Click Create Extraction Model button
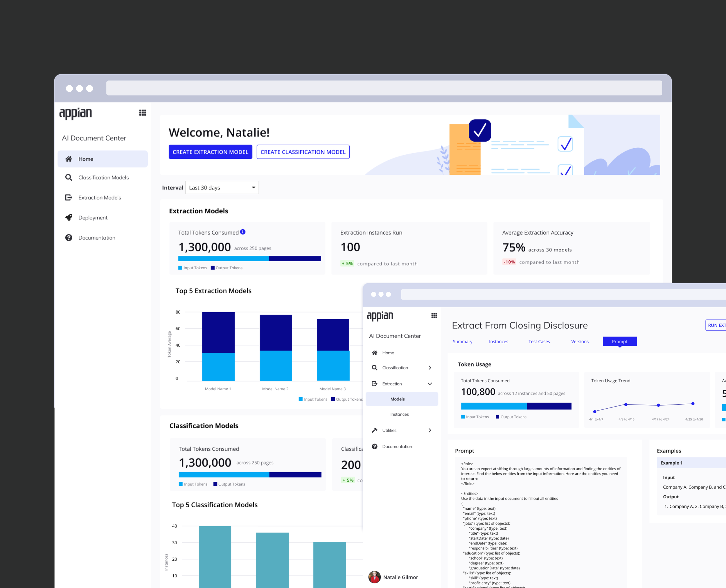The height and width of the screenshot is (588, 726). pyautogui.click(x=210, y=152)
